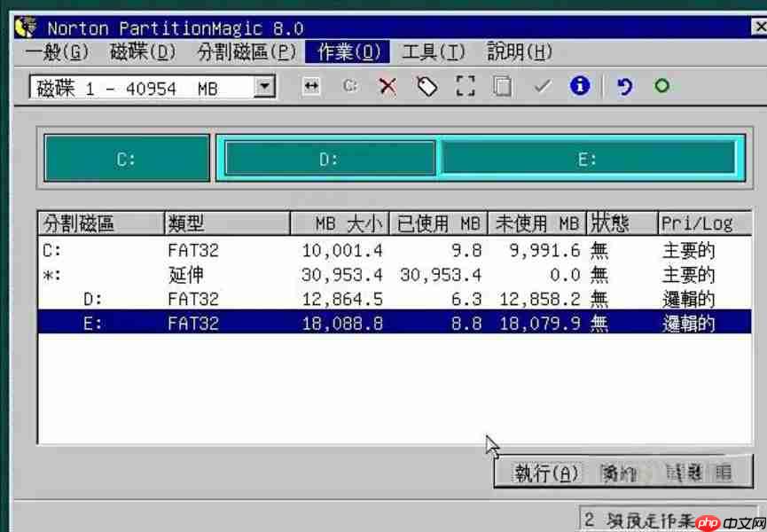Viewport: 767px width, 532px height.
Task: Click the create partition icon on the toolbar
Action: pos(349,86)
